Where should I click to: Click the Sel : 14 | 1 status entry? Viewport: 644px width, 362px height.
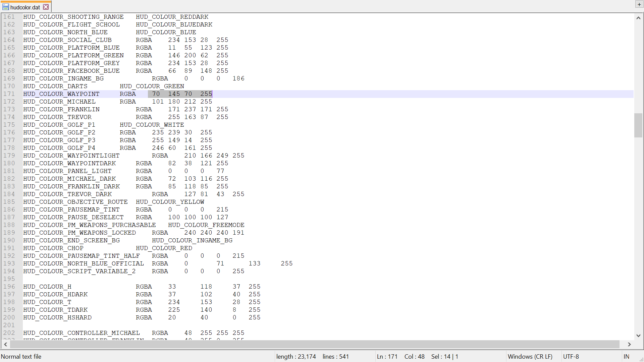tap(445, 357)
